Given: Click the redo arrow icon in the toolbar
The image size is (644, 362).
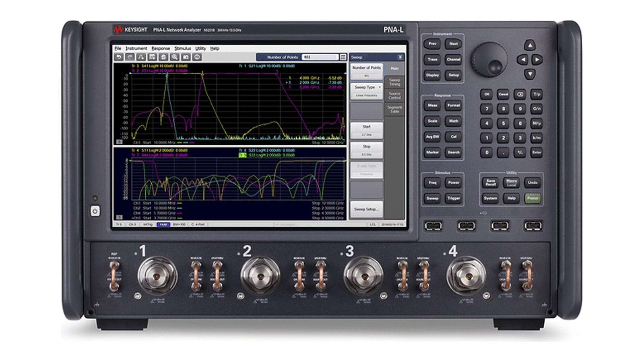Looking at the screenshot, I should (130, 57).
